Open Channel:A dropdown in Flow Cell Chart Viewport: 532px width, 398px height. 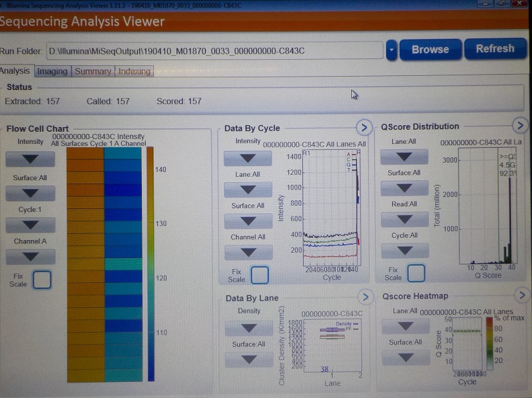click(x=30, y=257)
